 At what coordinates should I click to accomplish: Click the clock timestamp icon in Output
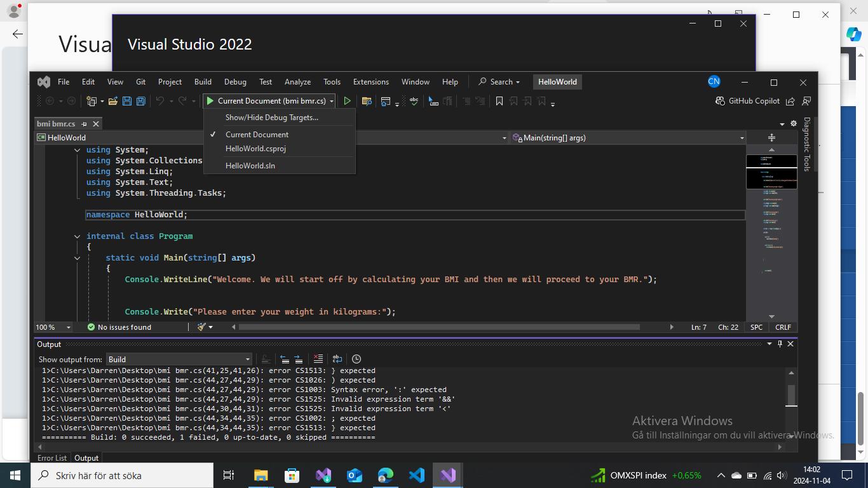pos(356,359)
